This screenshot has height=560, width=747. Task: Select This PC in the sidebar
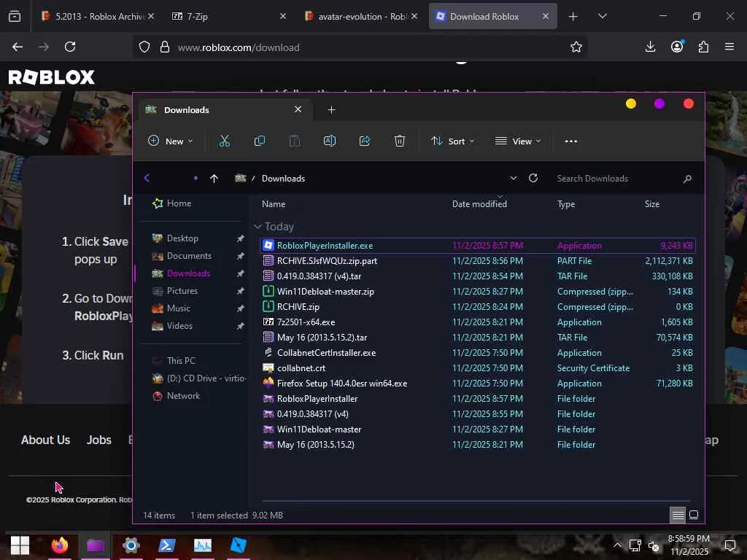click(x=174, y=360)
